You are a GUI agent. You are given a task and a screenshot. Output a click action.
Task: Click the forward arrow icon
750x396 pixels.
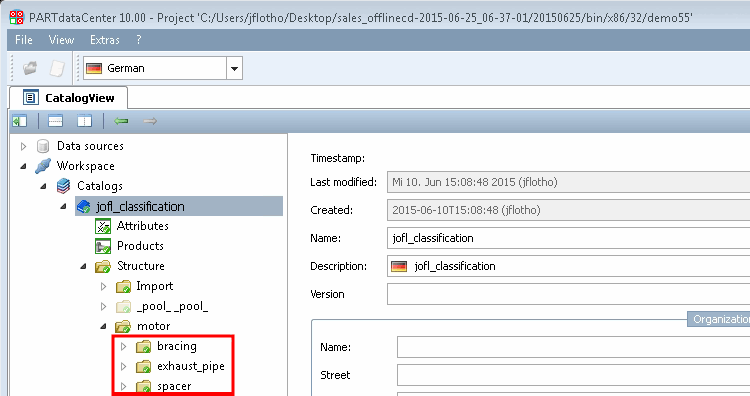150,121
